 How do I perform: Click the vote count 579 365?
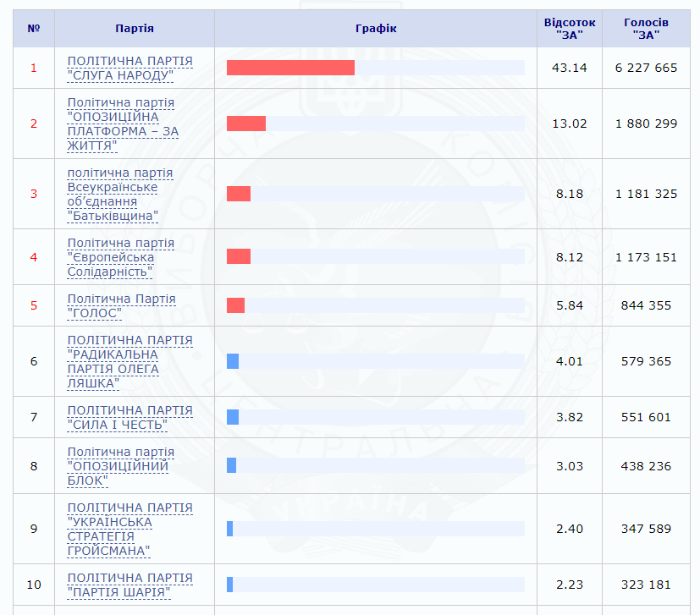coord(646,361)
